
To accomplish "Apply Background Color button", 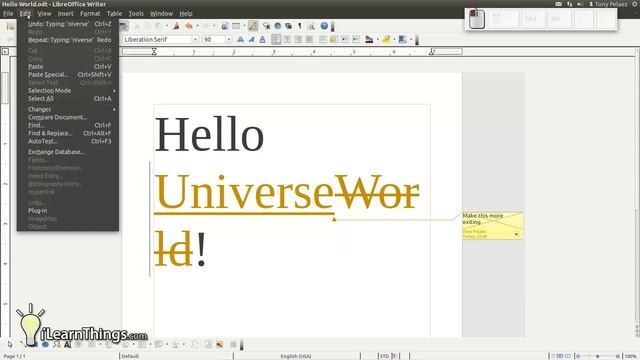I will tap(402, 40).
